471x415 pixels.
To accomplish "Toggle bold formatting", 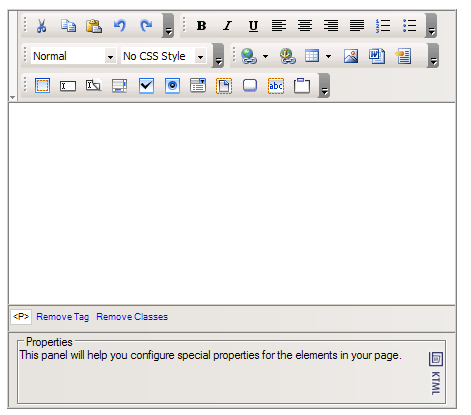I will tap(201, 26).
